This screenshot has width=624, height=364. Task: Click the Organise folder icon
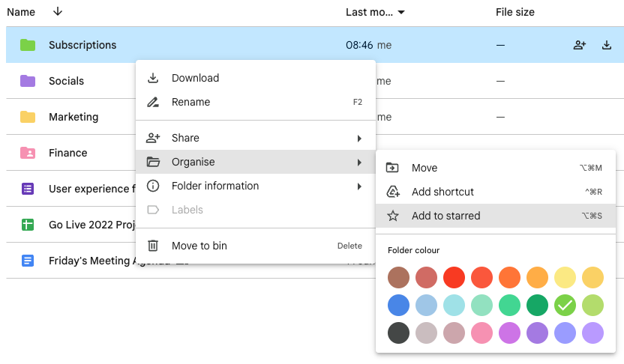[153, 162]
